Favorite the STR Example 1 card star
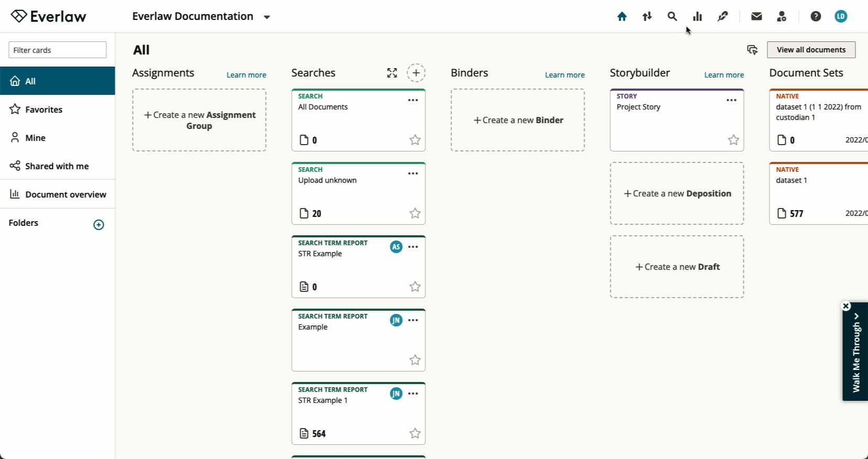The image size is (868, 459). pos(415,433)
